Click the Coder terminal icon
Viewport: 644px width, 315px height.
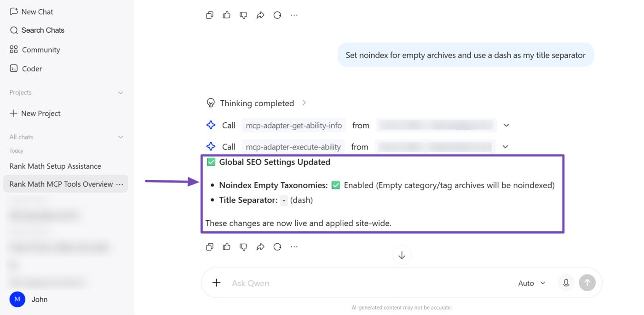pos(14,69)
